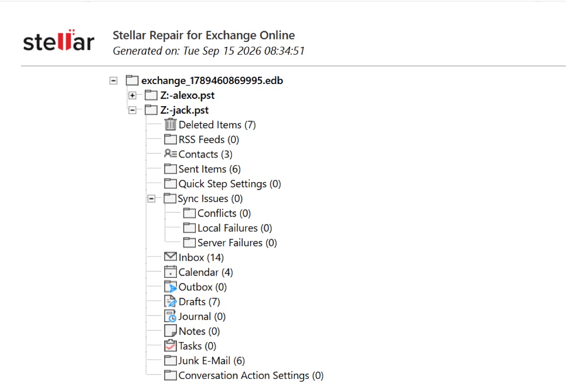The image size is (566, 392).
Task: Collapse the exchange_1789460869995.edb root node
Action: pyautogui.click(x=113, y=81)
